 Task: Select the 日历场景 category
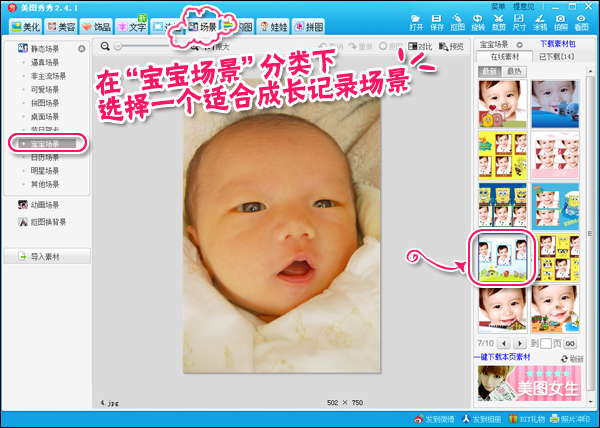pos(44,157)
